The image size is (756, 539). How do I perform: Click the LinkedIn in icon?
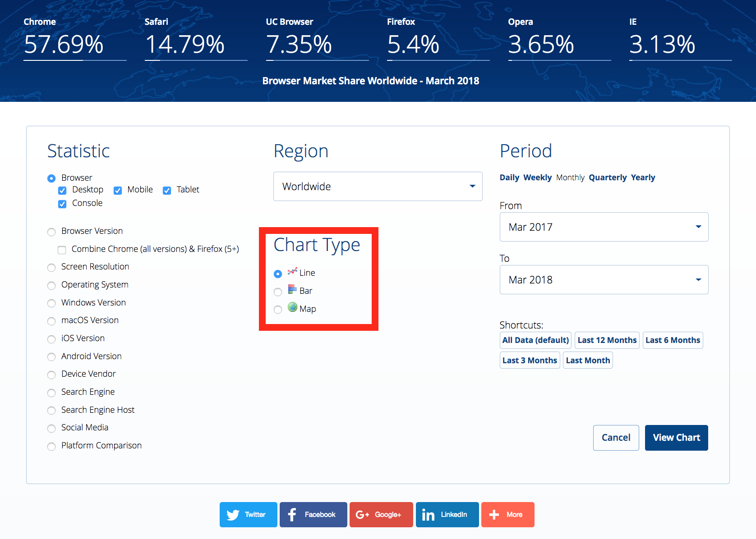click(x=428, y=515)
